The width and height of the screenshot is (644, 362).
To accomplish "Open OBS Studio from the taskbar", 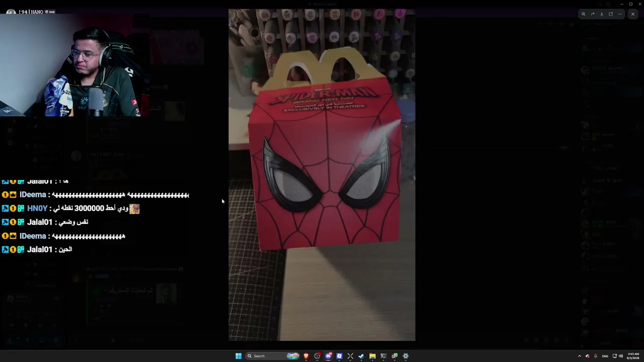I will tap(317, 356).
